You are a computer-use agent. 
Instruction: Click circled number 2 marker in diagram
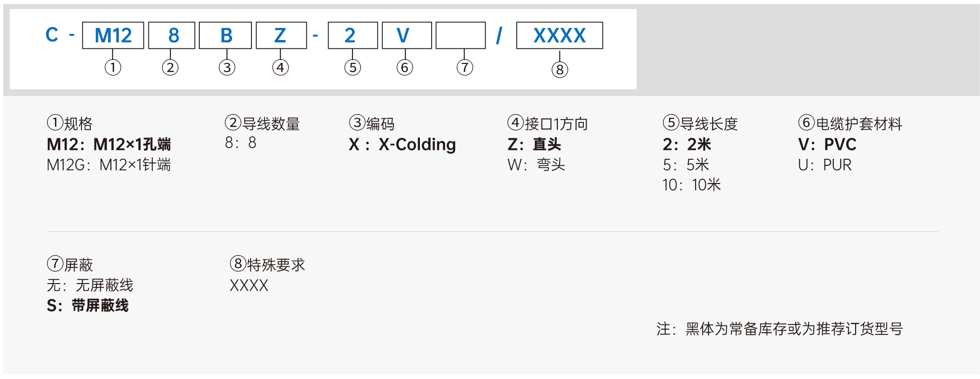[x=170, y=68]
